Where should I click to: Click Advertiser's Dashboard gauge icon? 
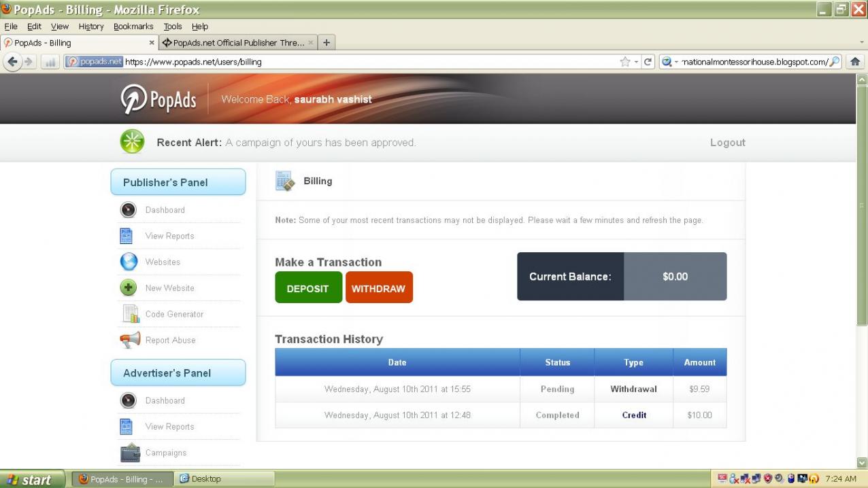click(129, 400)
